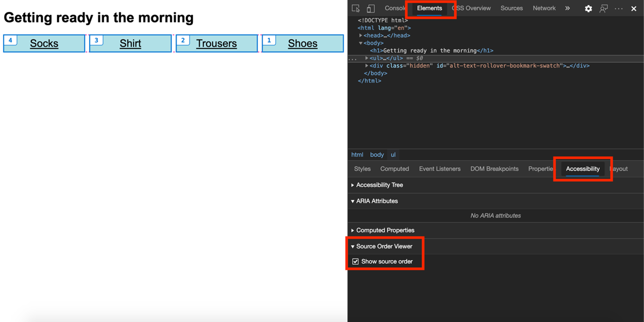Click the html breadcrumb

coord(357,155)
